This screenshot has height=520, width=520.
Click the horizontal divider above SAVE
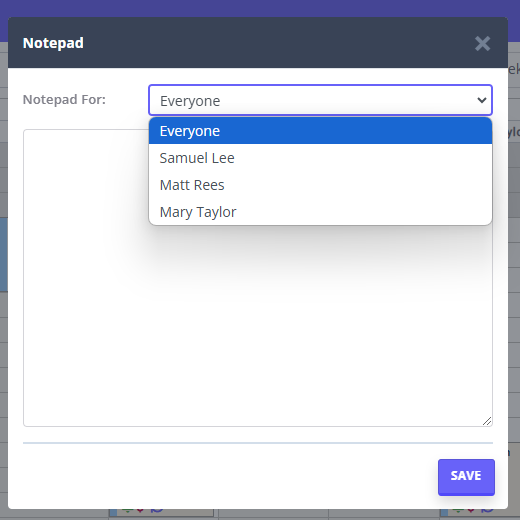point(258,443)
